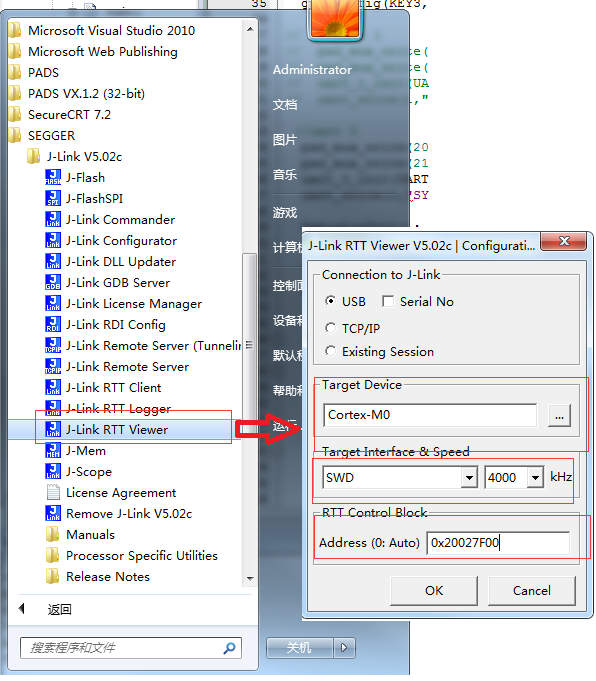Open J-Link License Manager icon
596x681 pixels.
click(x=53, y=304)
